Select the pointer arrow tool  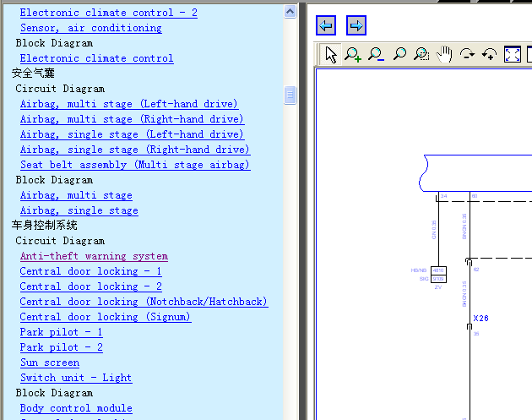point(331,54)
